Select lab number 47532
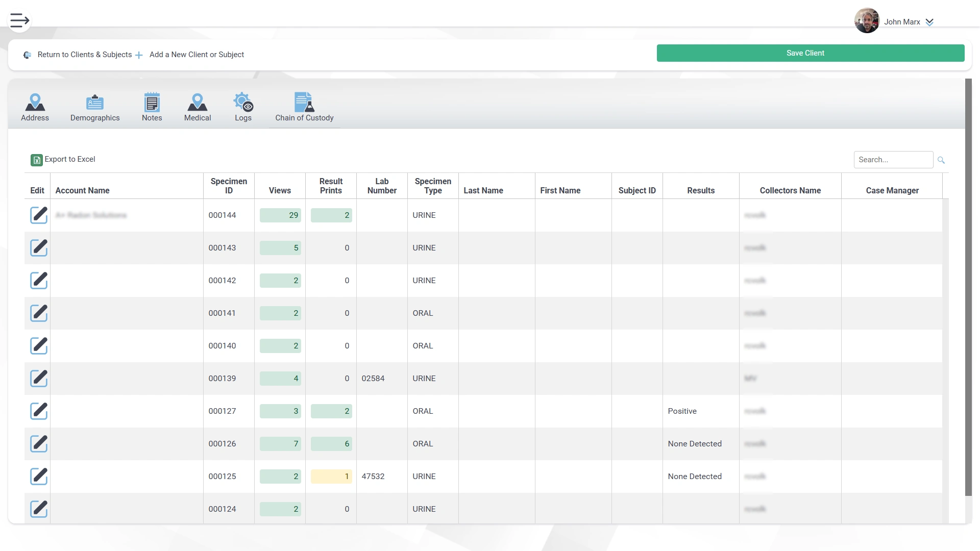The height and width of the screenshot is (551, 980). point(373,477)
